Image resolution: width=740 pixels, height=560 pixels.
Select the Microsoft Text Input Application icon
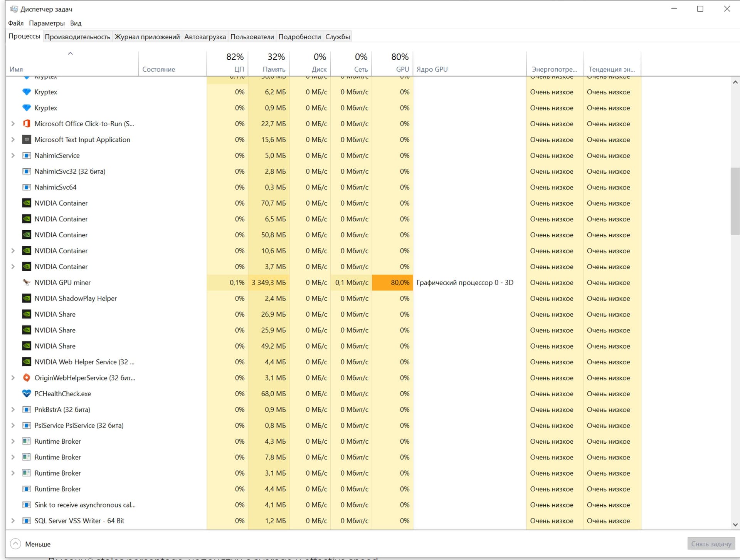27,139
